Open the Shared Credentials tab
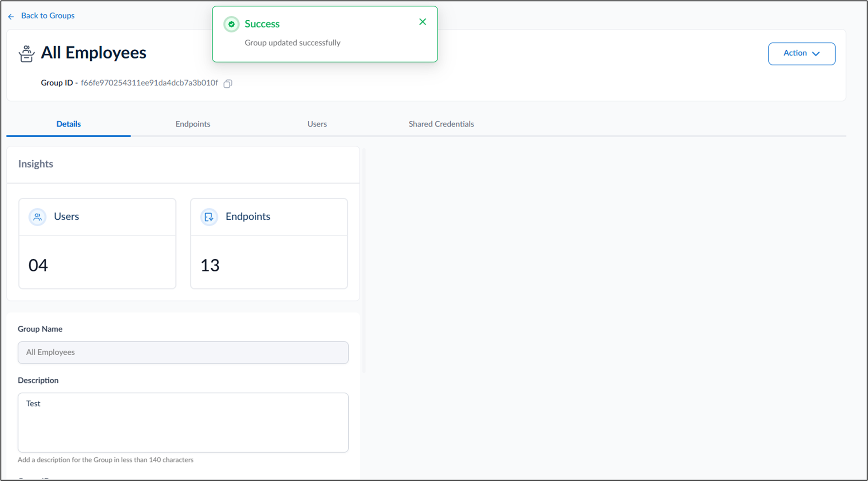 point(441,124)
